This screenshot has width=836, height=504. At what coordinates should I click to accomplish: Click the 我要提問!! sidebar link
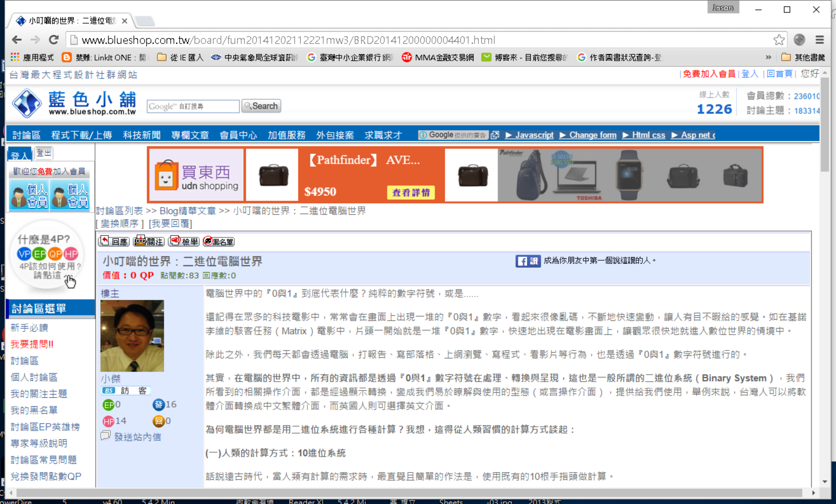[x=32, y=344]
